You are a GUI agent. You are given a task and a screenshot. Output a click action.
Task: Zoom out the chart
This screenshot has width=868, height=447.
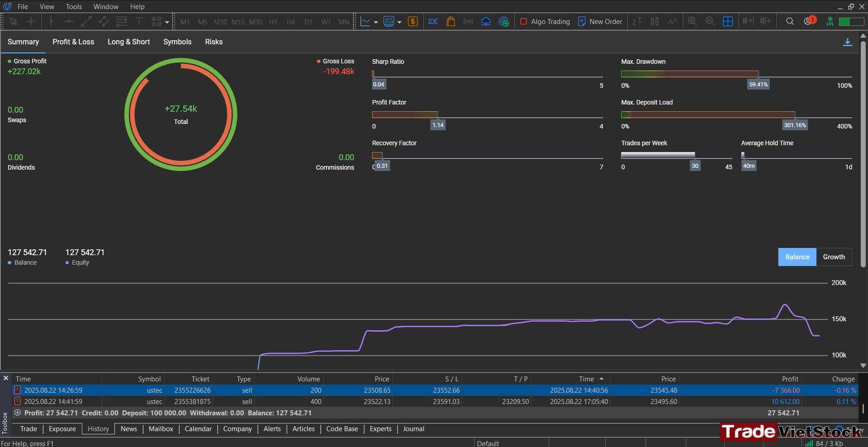coord(710,21)
